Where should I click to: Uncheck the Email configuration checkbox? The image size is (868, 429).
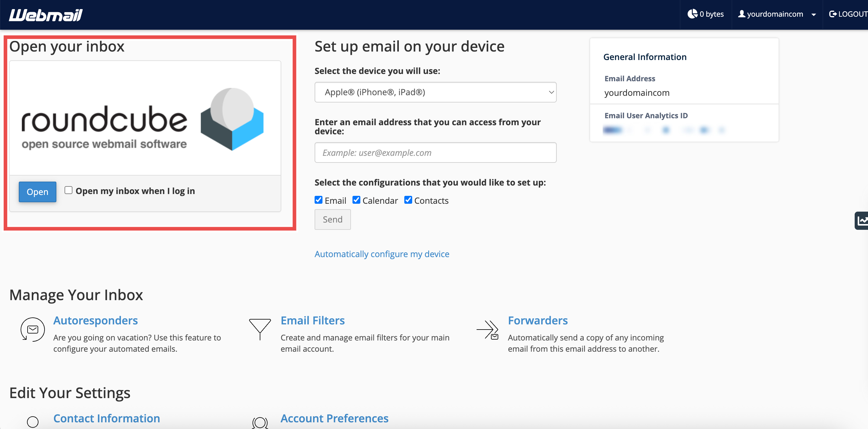click(x=319, y=200)
